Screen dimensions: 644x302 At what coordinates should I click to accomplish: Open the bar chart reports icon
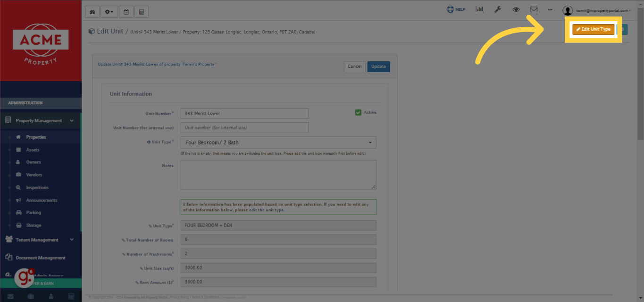pyautogui.click(x=479, y=9)
